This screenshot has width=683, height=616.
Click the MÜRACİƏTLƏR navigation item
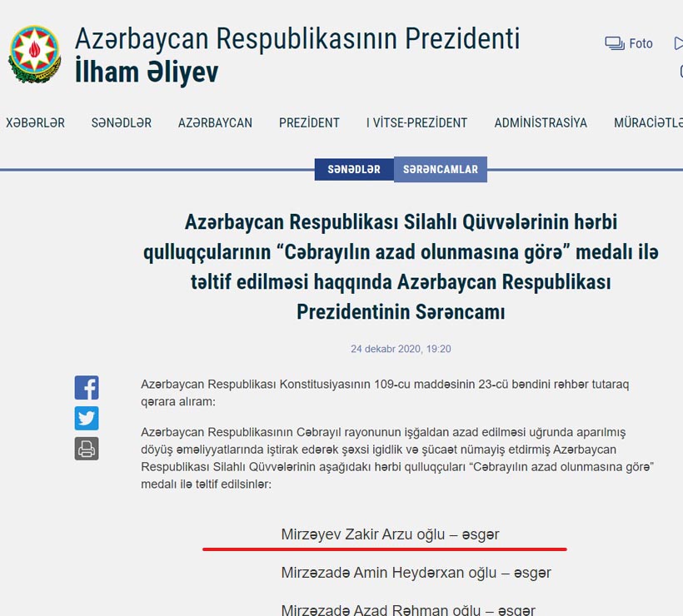pos(648,122)
